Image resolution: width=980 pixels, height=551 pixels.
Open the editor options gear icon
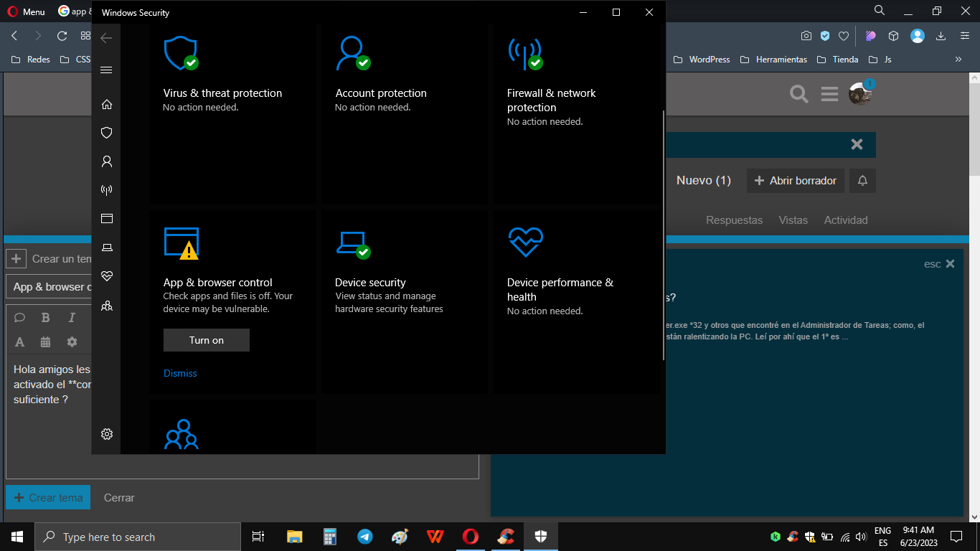click(x=72, y=342)
